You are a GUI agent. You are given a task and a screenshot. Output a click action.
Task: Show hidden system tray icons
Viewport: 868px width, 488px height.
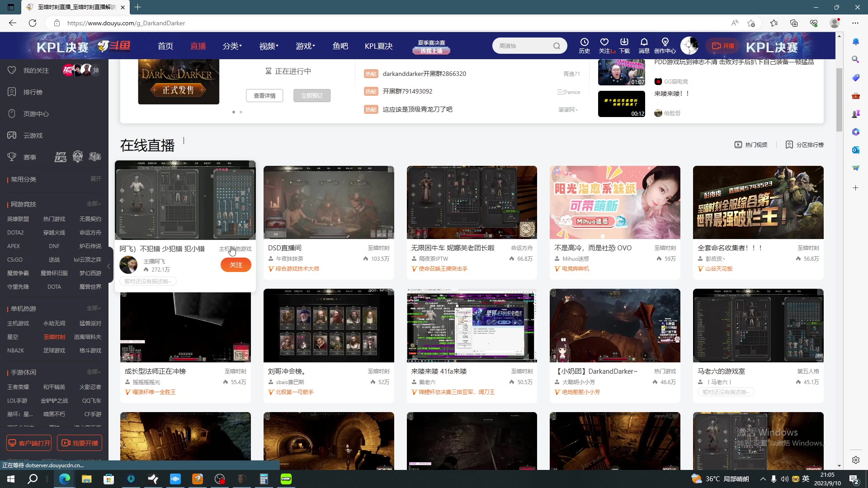[x=763, y=479]
